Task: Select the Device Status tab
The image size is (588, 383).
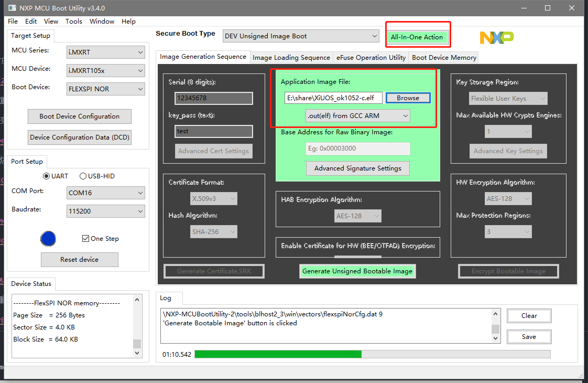Action: pos(31,284)
